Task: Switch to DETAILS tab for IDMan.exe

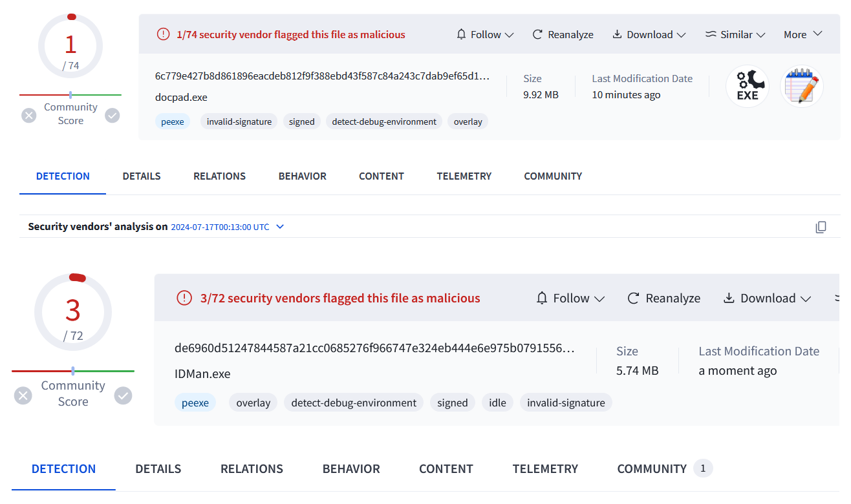Action: (158, 469)
